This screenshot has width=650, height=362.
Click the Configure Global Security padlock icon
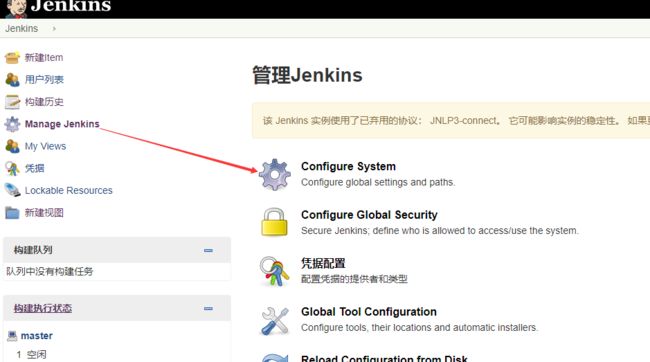(274, 222)
